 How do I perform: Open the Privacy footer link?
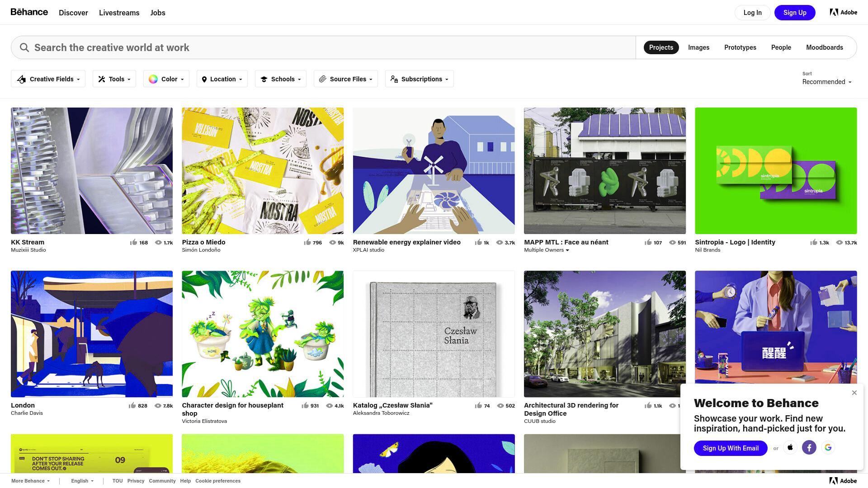(x=136, y=481)
